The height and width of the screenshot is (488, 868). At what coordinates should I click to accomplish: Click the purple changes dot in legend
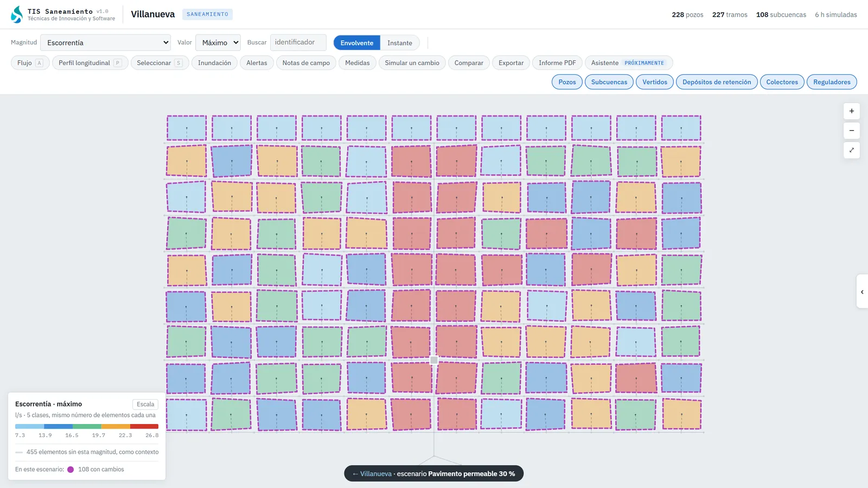click(71, 470)
